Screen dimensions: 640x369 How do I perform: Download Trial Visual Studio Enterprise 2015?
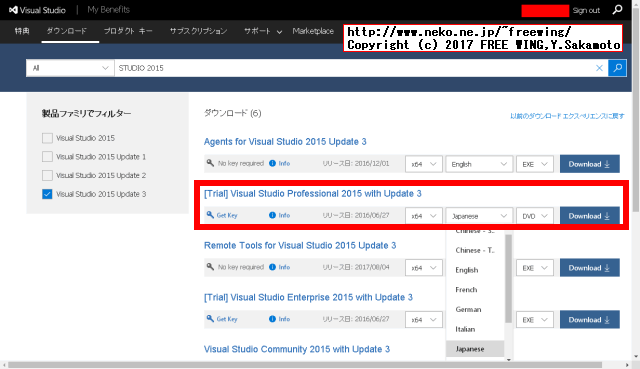[x=590, y=320]
